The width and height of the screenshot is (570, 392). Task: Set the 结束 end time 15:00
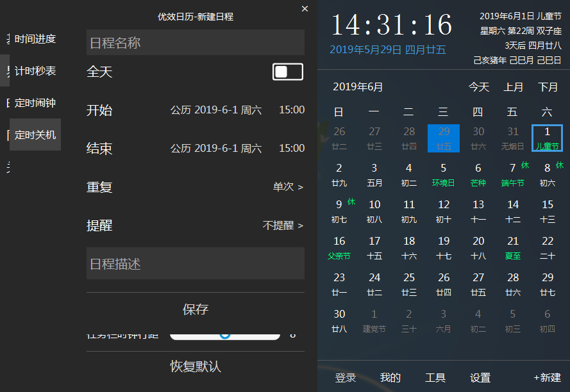(x=292, y=149)
